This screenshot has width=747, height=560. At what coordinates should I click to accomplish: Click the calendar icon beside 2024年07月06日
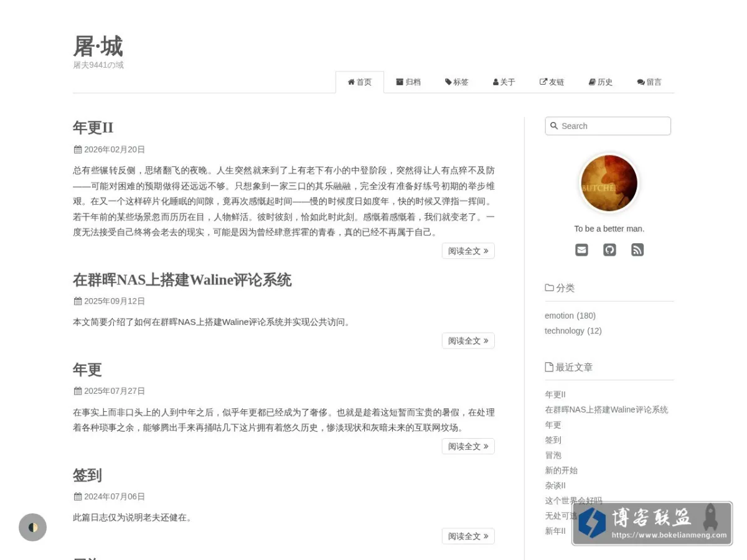[78, 497]
